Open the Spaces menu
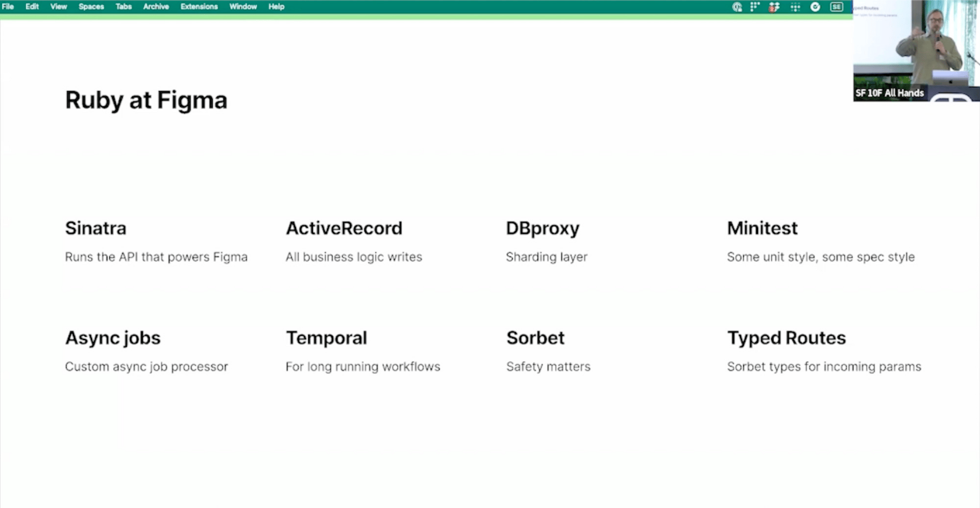The height and width of the screenshot is (508, 980). tap(91, 7)
